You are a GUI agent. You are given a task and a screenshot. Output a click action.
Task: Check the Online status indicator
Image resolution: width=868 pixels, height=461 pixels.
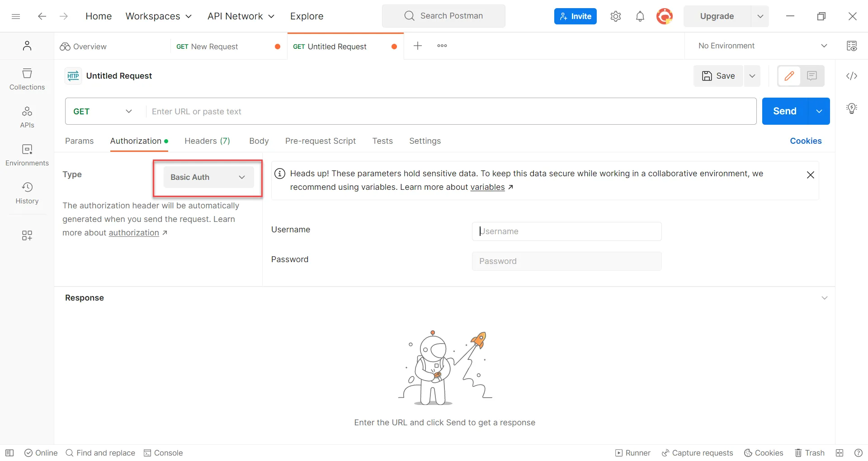click(x=41, y=453)
